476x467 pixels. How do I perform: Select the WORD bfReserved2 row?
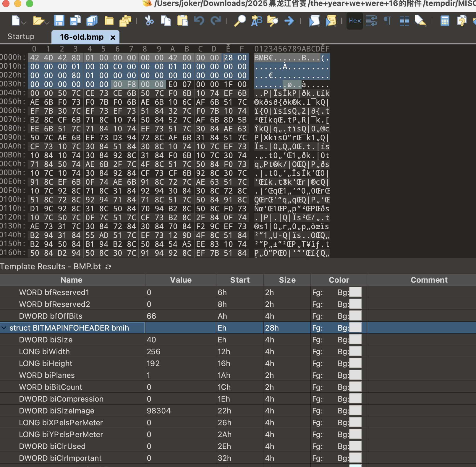(x=238, y=304)
